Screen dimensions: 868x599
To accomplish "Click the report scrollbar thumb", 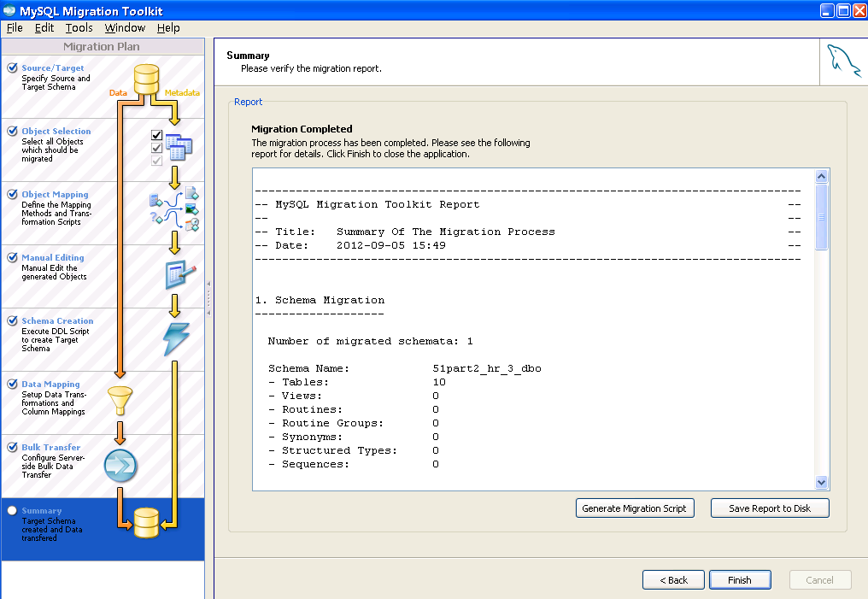I will coord(822,217).
